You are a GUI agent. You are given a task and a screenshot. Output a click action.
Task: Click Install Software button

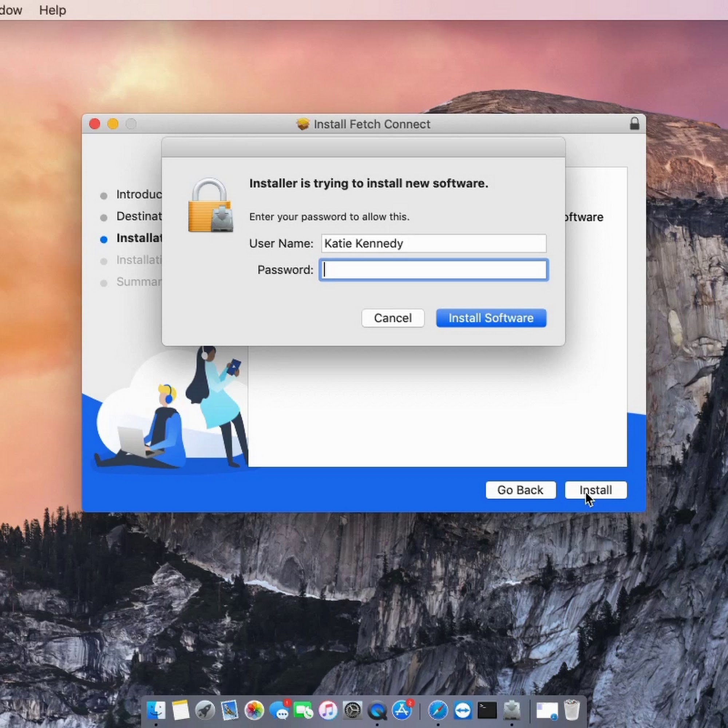click(x=491, y=318)
